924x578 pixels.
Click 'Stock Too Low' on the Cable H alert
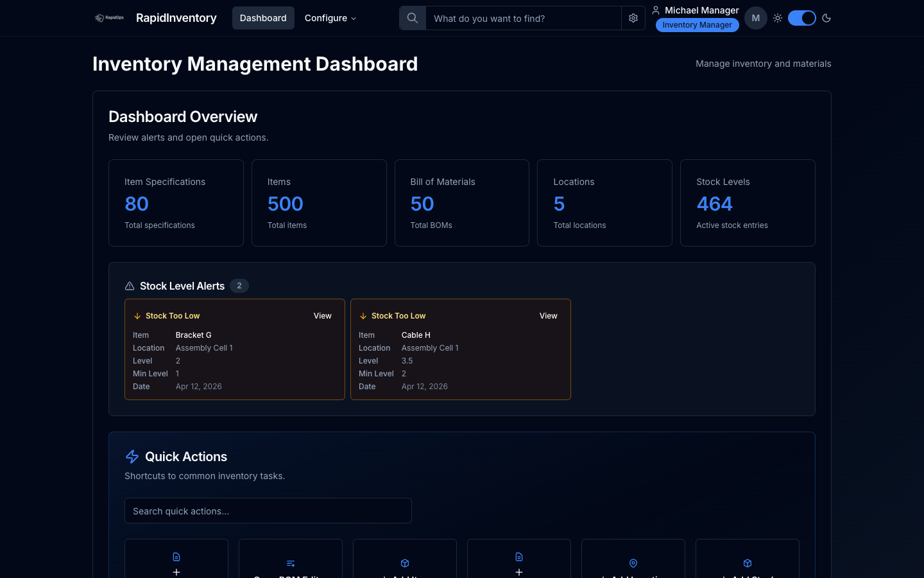coord(398,316)
